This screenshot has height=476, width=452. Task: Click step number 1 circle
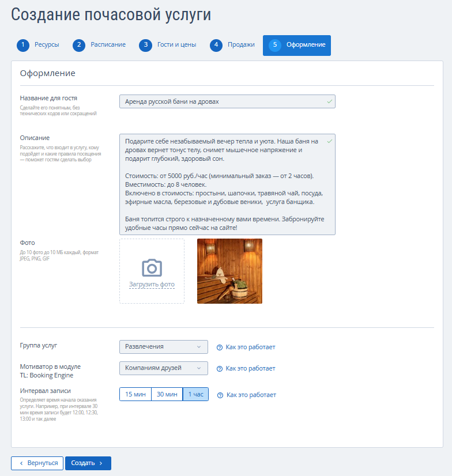click(23, 45)
